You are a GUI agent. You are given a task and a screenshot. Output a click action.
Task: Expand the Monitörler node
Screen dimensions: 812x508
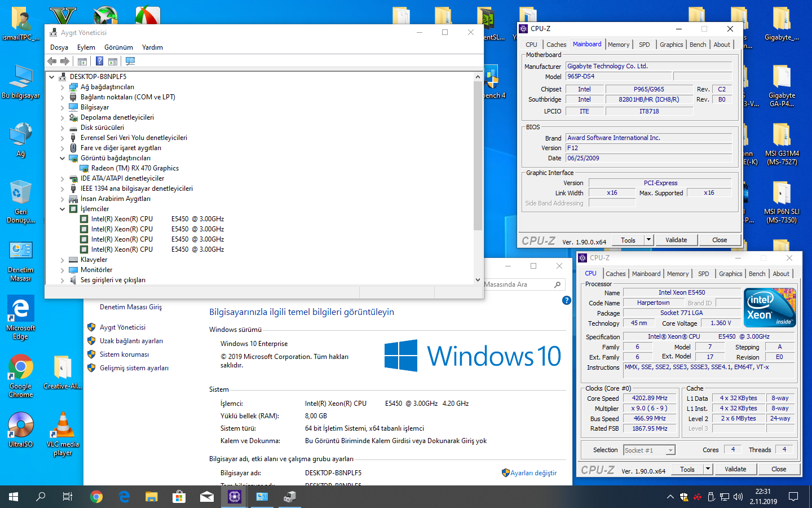(62, 270)
